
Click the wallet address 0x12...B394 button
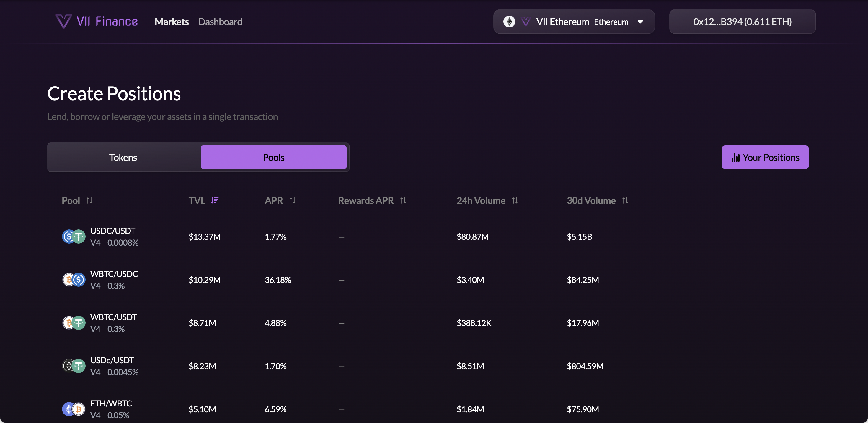point(742,22)
